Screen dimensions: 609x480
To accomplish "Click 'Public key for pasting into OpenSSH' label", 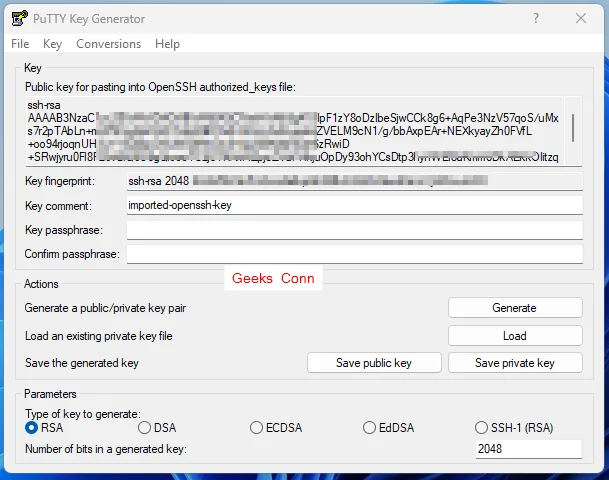I will click(x=160, y=87).
